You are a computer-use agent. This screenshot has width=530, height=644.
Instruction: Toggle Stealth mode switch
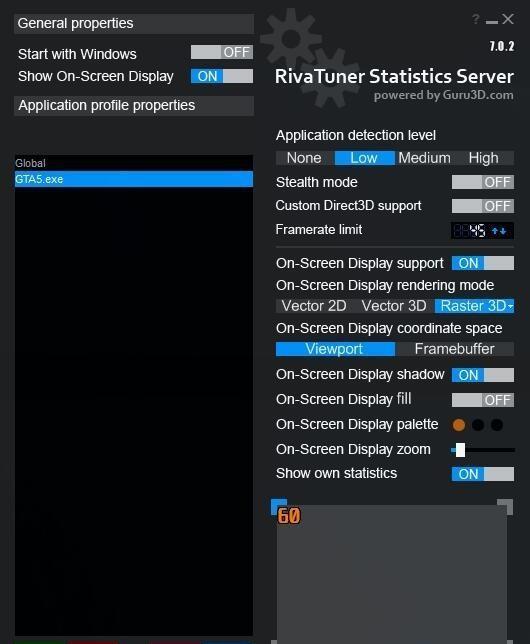click(x=483, y=182)
